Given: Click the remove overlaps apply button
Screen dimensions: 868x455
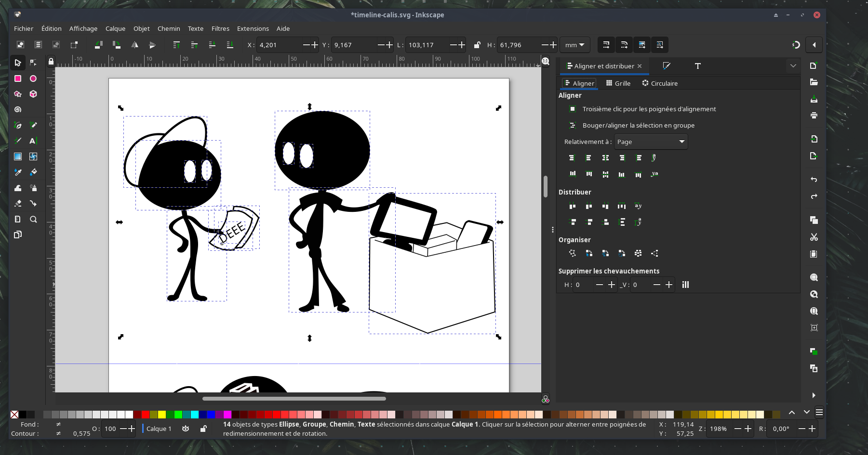Looking at the screenshot, I should click(685, 285).
